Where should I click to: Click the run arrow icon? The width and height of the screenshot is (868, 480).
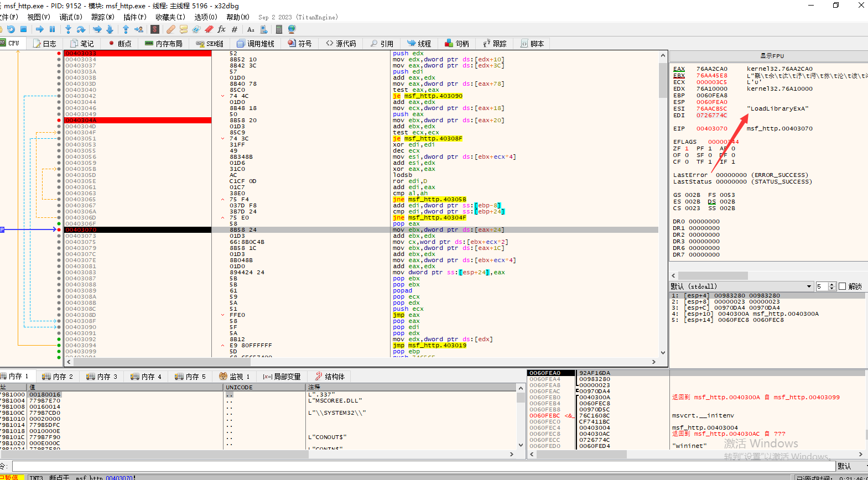click(x=40, y=29)
